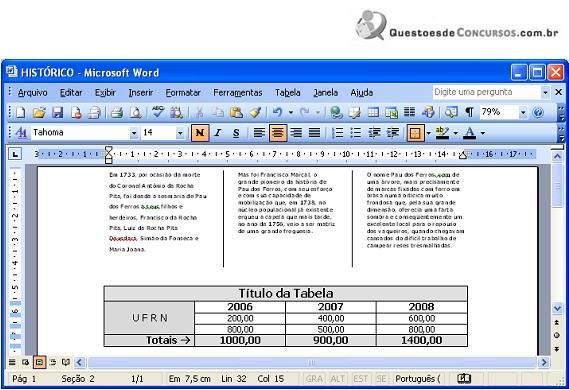Open the border style options arrow
This screenshot has width=569, height=390.
(x=429, y=133)
